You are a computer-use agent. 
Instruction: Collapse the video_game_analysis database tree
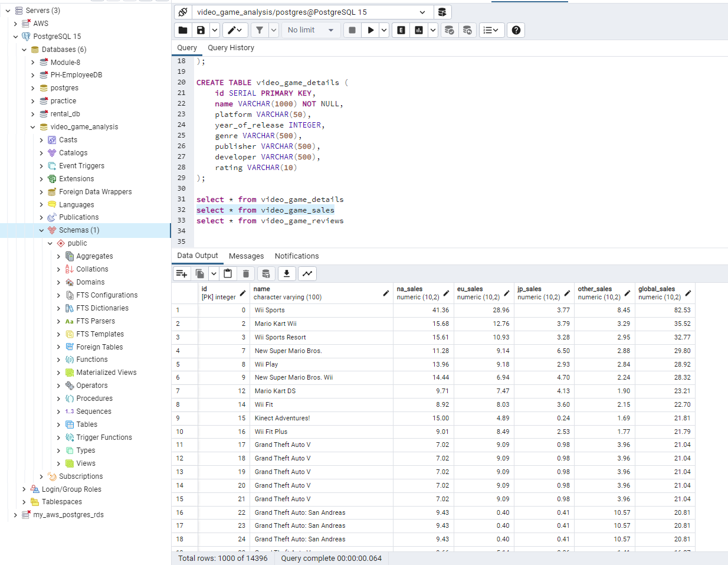[34, 126]
